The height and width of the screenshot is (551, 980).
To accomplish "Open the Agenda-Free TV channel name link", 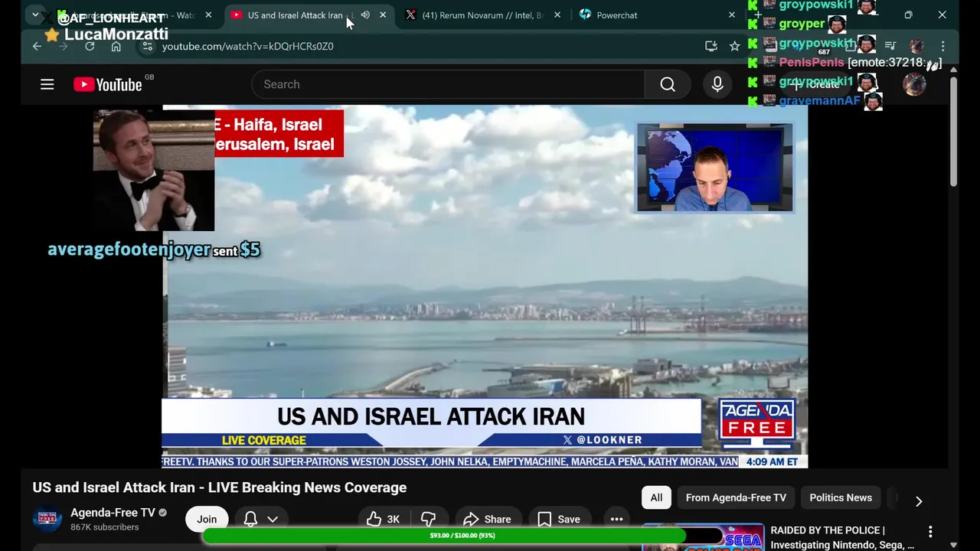I will pyautogui.click(x=113, y=513).
